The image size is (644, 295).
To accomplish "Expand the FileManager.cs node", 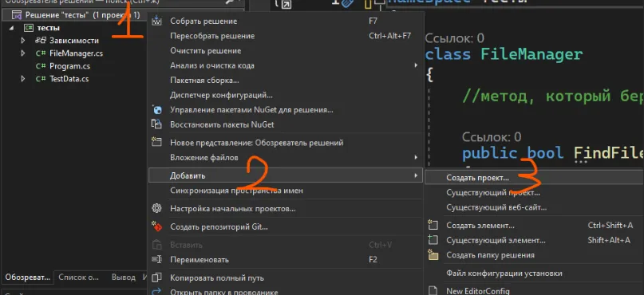I will pyautogui.click(x=23, y=53).
